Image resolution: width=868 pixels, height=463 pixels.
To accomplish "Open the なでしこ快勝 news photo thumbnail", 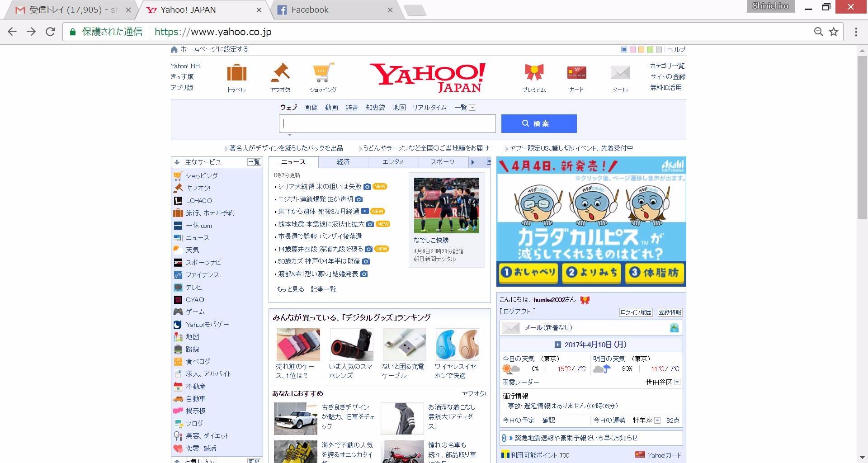I will pyautogui.click(x=446, y=205).
